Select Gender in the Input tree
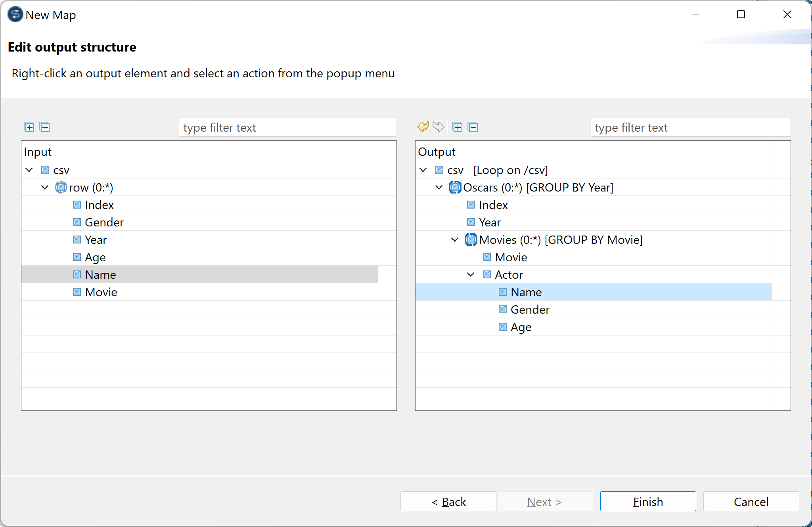Image resolution: width=812 pixels, height=527 pixels. point(104,222)
